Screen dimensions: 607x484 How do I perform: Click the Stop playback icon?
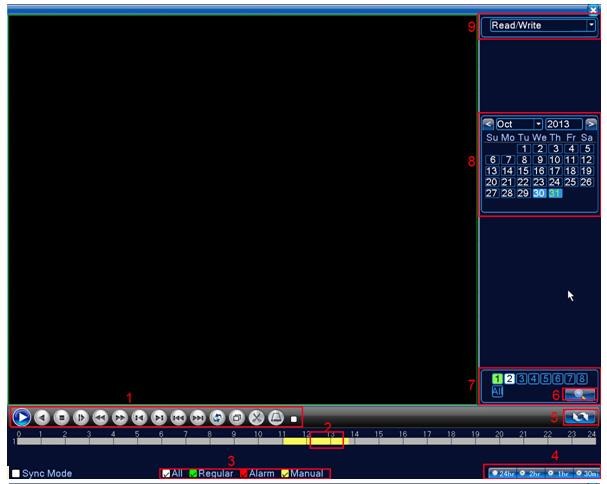tap(61, 417)
